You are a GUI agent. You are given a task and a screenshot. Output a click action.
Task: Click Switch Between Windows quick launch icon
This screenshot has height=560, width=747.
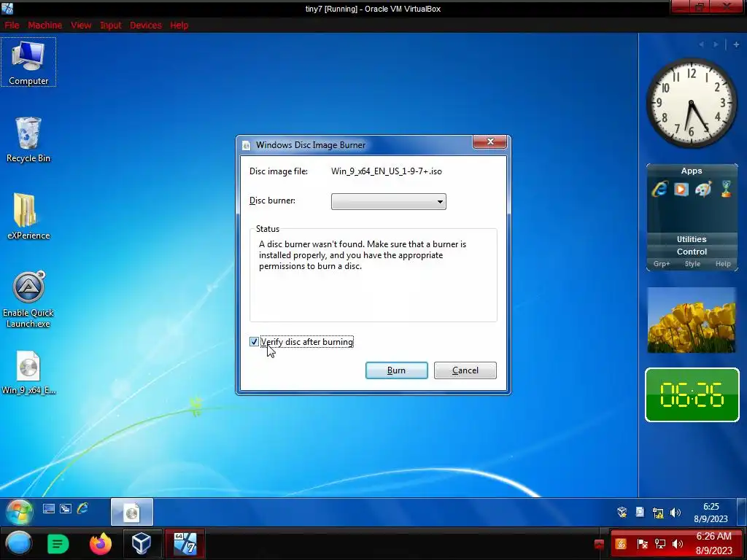click(x=65, y=508)
